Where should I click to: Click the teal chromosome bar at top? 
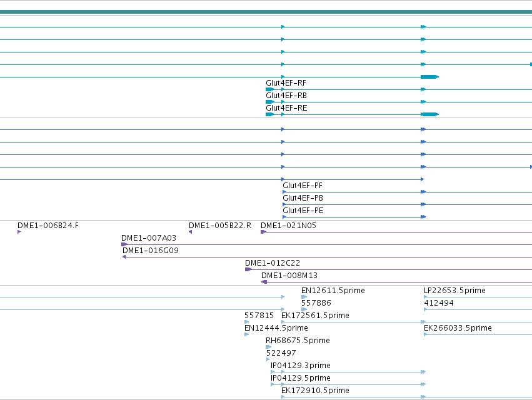pyautogui.click(x=266, y=12)
